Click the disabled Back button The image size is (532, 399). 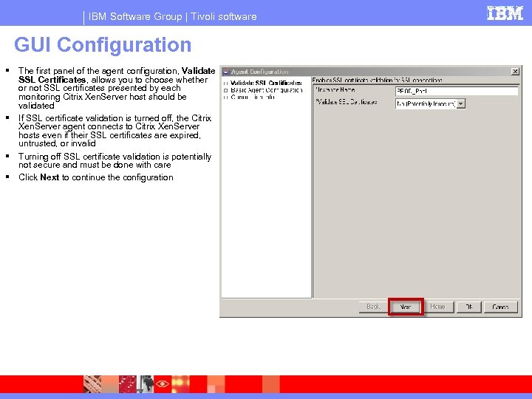click(373, 307)
